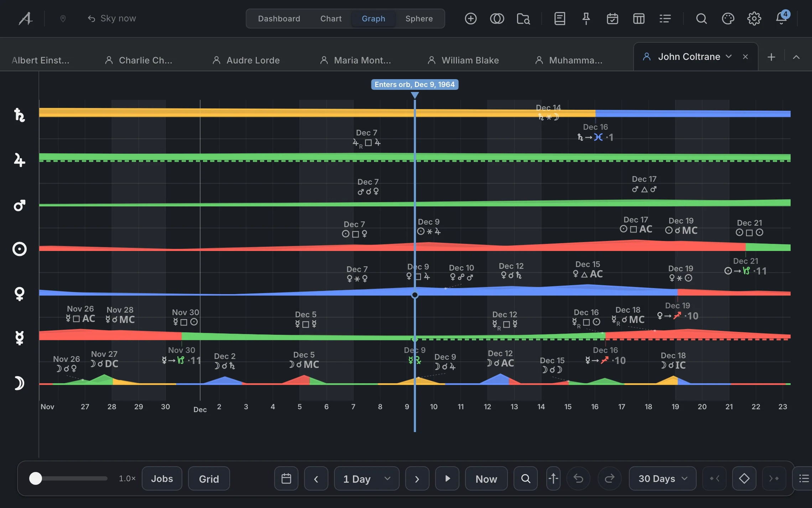Start playback with the play button

tap(447, 479)
